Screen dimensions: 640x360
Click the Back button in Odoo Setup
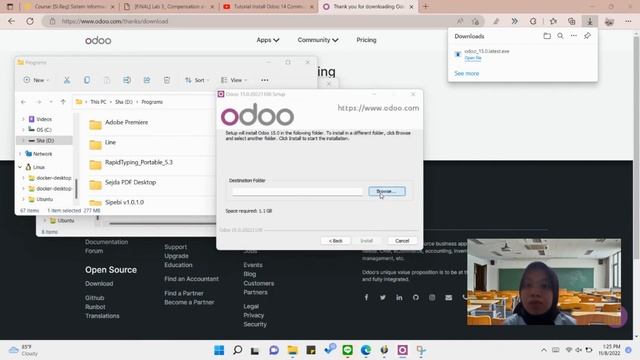coord(336,241)
